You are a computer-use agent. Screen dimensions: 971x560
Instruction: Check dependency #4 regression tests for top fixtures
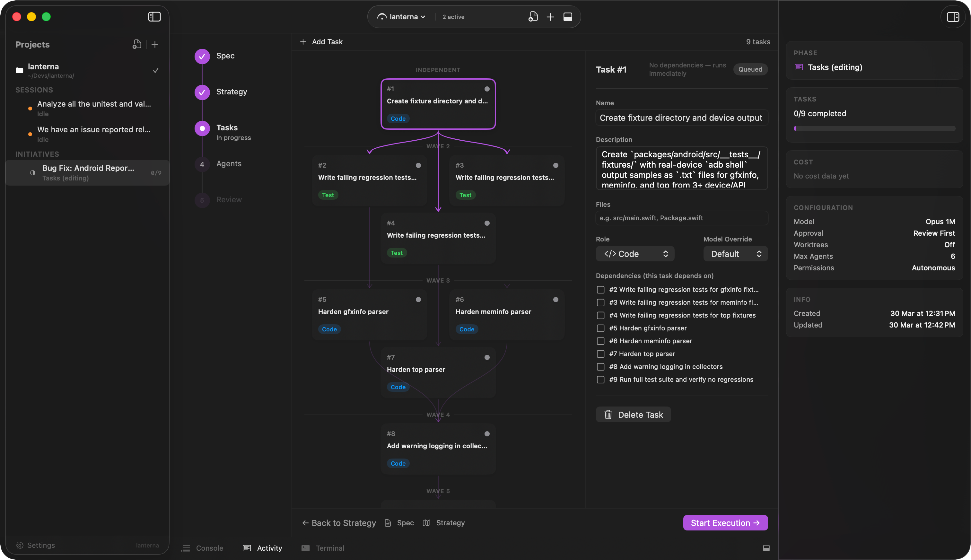coord(600,315)
